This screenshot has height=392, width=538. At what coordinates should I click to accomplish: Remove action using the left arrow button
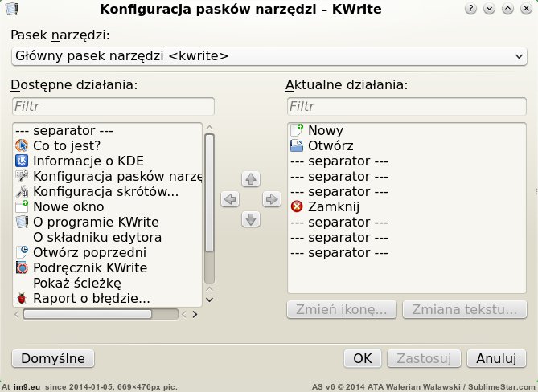[x=230, y=199]
